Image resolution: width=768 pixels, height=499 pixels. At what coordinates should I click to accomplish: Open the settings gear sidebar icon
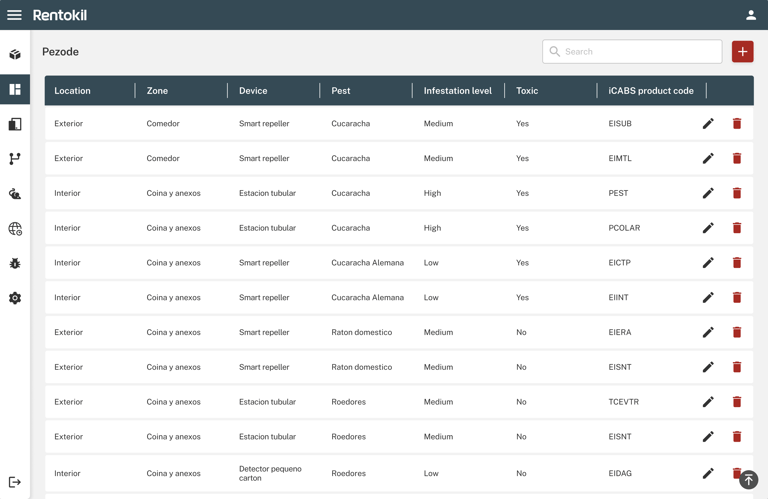coord(15,298)
